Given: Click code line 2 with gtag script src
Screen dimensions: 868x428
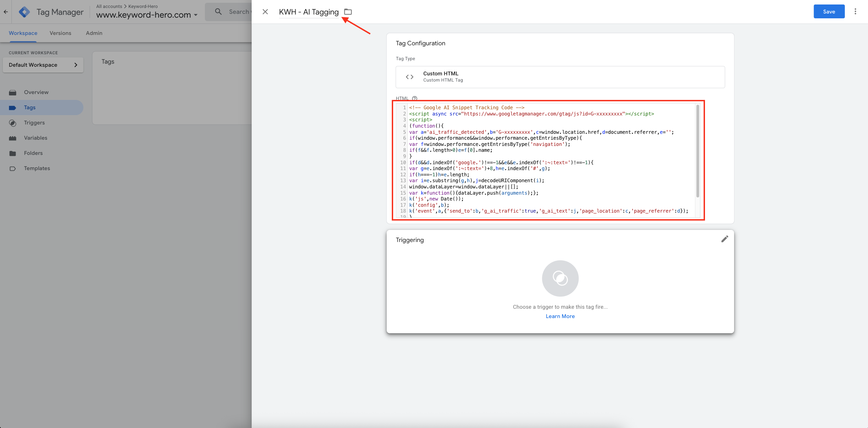Looking at the screenshot, I should [531, 114].
